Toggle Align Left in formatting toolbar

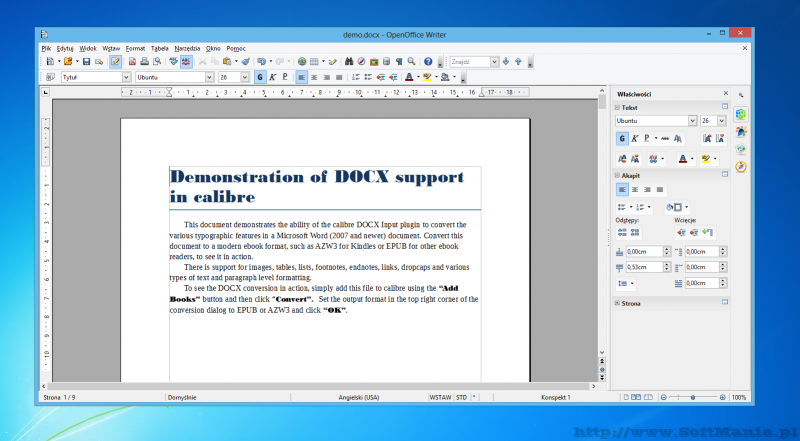(x=302, y=77)
